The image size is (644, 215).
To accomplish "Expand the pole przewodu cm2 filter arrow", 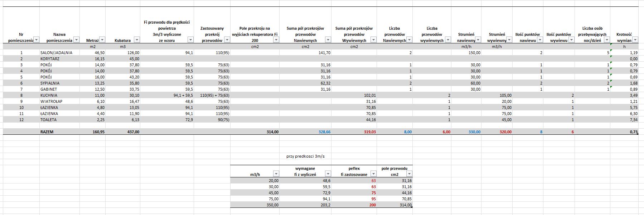I will point(409,174).
